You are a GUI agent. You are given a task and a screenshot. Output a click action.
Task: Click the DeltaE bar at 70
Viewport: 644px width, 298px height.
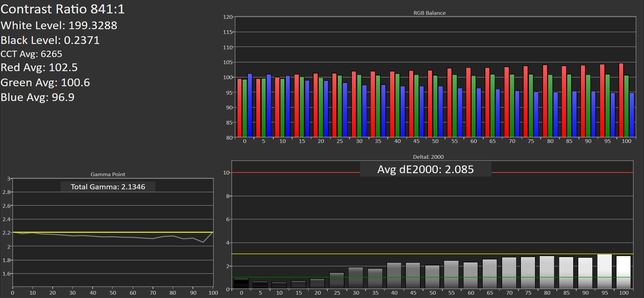(509, 273)
